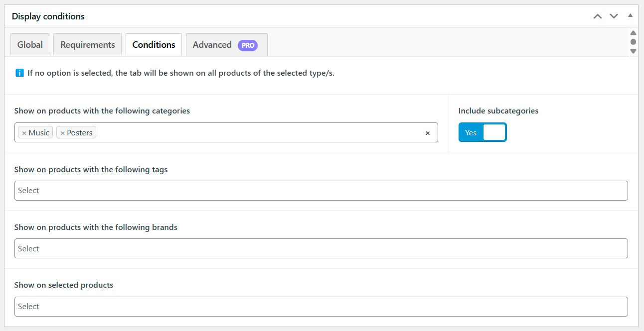This screenshot has width=644, height=331.
Task: Click the blue info icon above the conditions
Action: (x=19, y=73)
